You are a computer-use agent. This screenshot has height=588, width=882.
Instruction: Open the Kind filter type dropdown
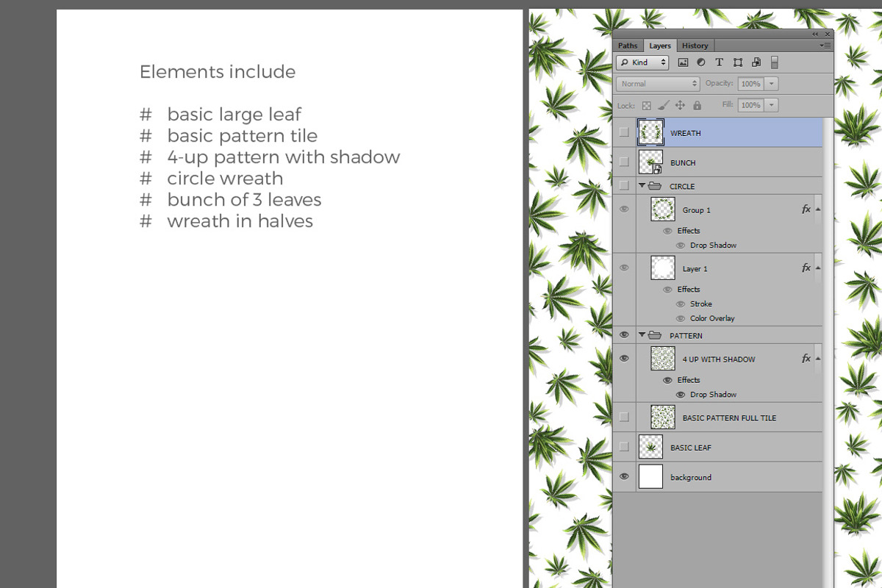click(642, 63)
